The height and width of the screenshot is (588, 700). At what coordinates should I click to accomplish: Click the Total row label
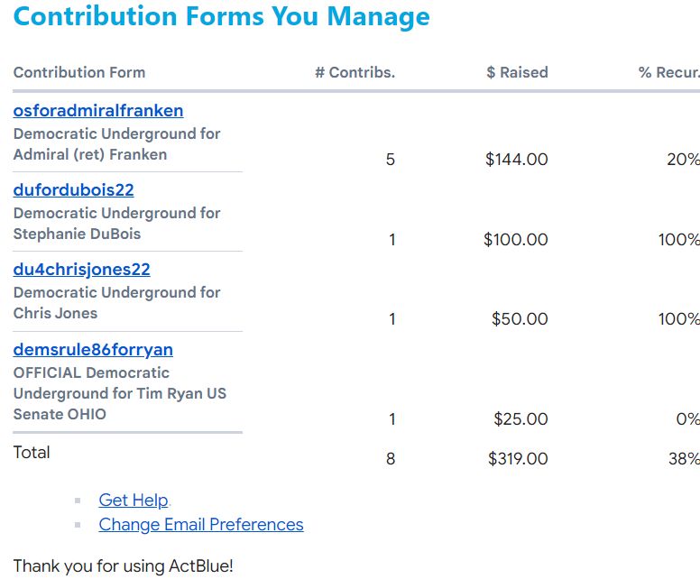(32, 453)
